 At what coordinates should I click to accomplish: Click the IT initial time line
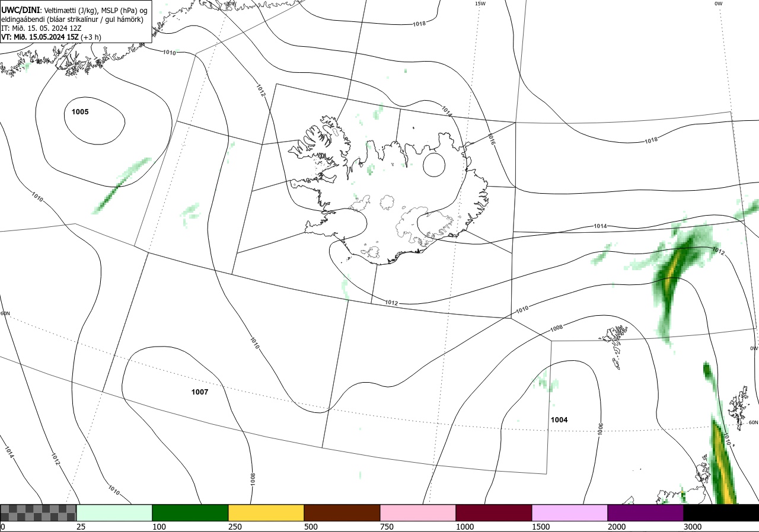coord(41,28)
